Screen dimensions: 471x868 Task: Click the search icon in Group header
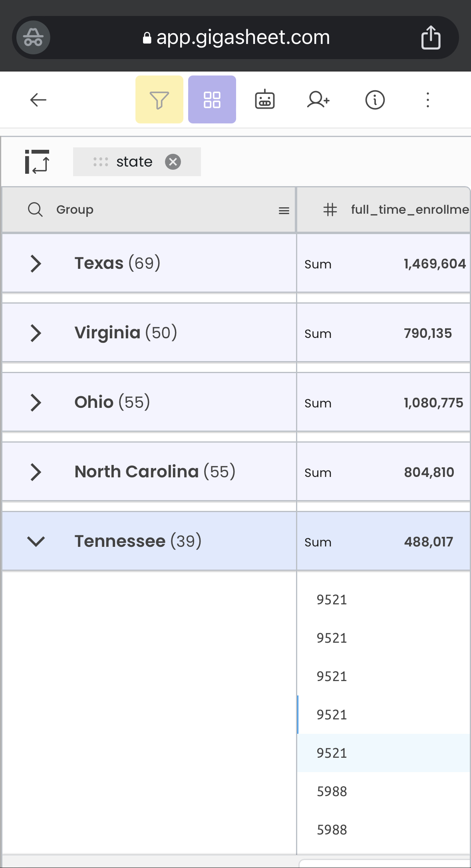point(35,209)
